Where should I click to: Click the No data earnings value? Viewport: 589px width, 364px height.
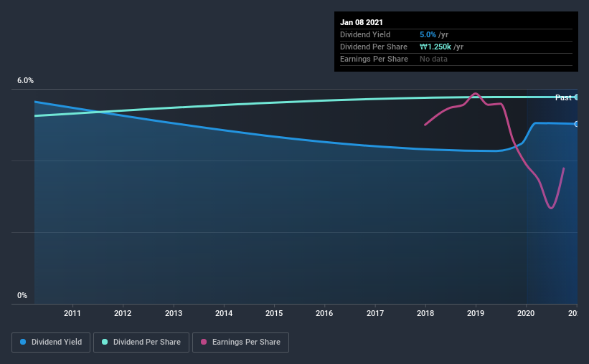pos(433,59)
